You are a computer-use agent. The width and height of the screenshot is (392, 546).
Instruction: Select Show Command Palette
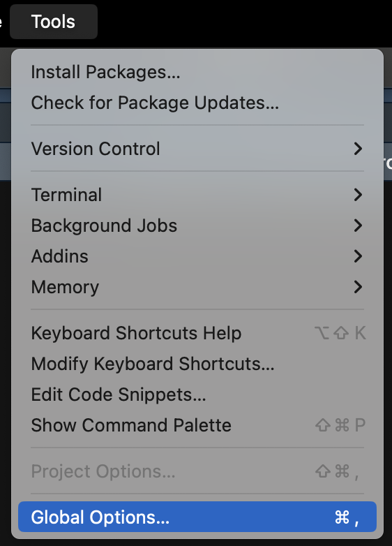click(x=197, y=425)
